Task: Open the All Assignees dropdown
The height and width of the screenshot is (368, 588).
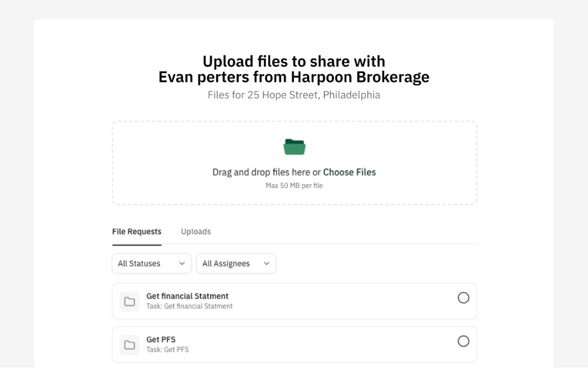Action: click(235, 263)
